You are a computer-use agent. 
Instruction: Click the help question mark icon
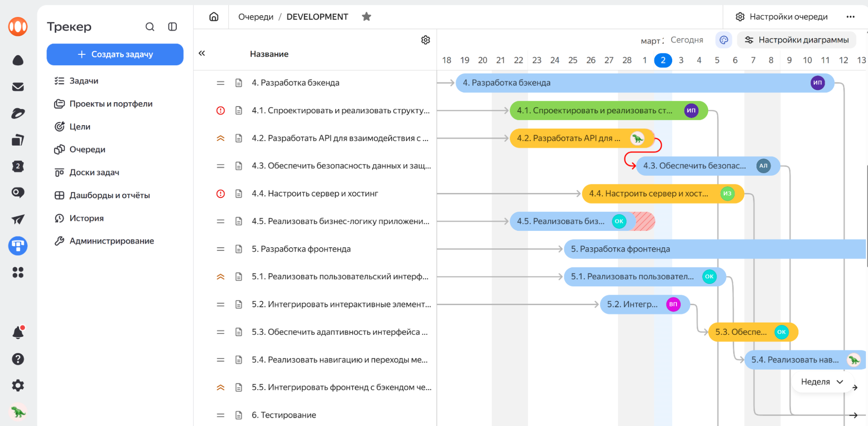point(18,359)
